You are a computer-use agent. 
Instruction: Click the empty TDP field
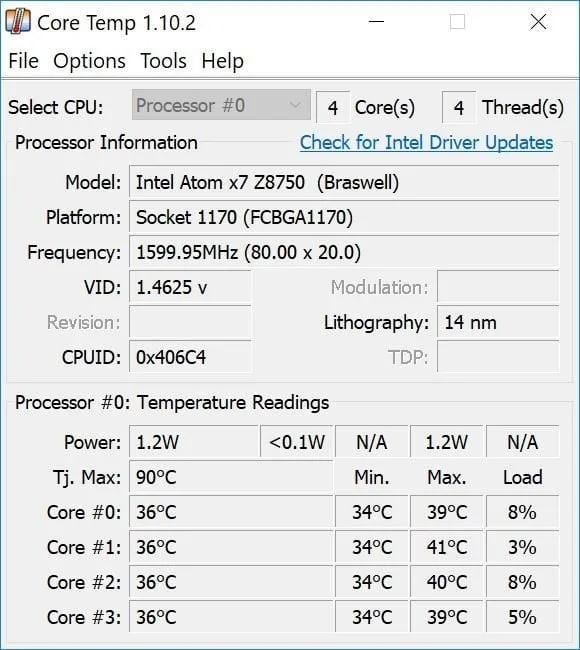(x=497, y=357)
